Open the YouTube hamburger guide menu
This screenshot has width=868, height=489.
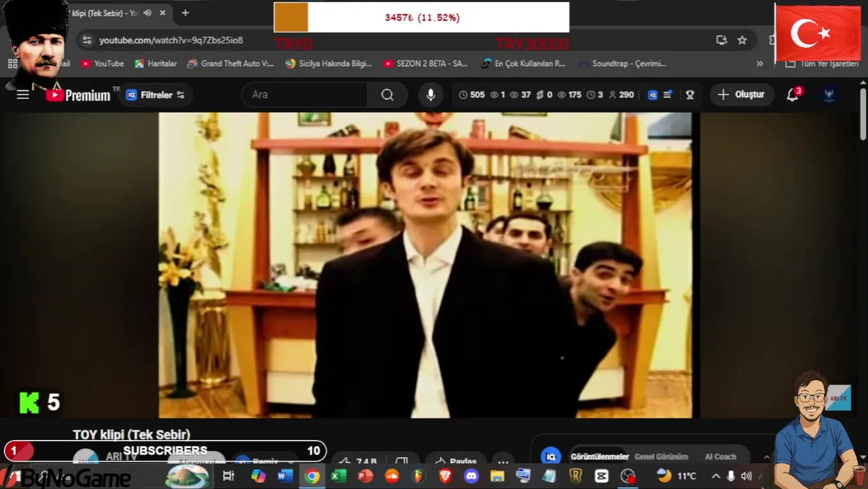23,94
